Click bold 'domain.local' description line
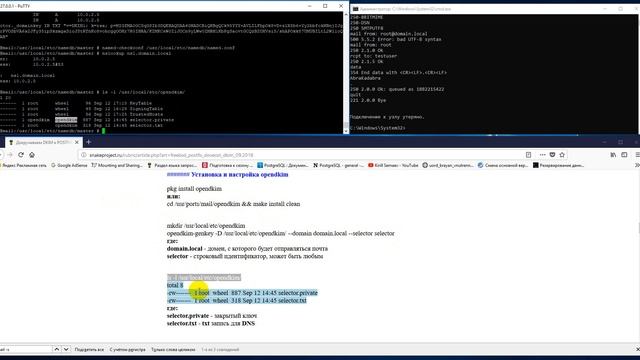The width and height of the screenshot is (640, 360). [247, 249]
